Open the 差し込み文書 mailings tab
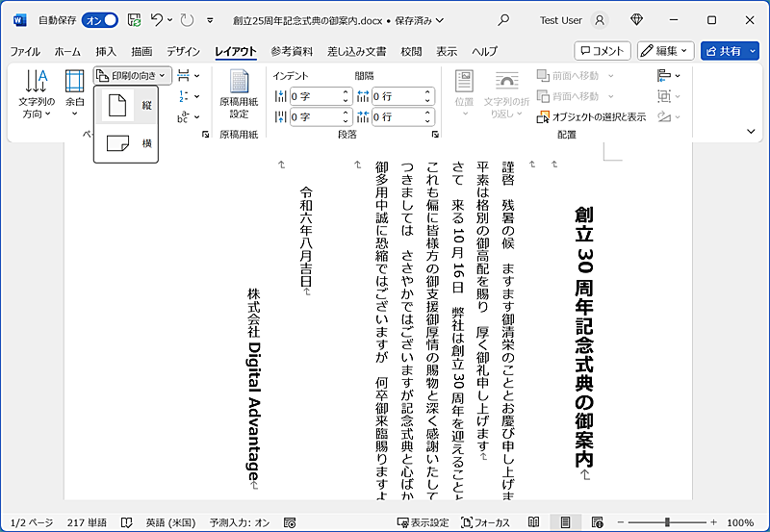 pos(356,51)
